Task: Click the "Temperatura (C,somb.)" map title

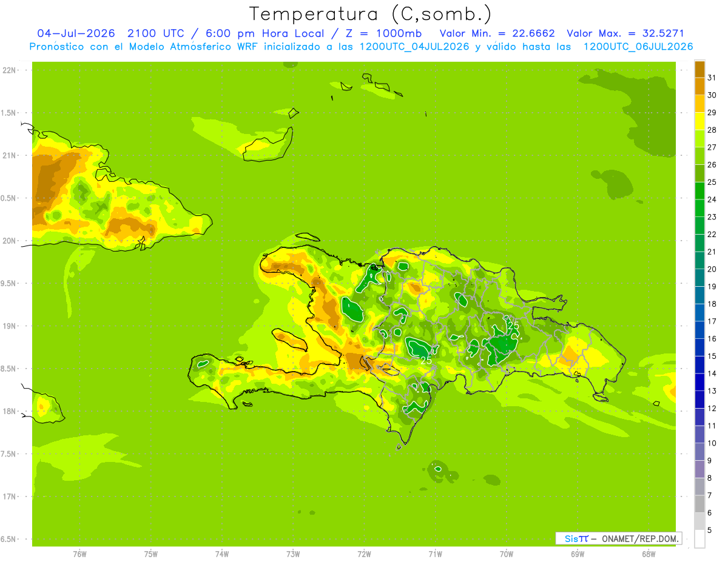Action: (370, 14)
